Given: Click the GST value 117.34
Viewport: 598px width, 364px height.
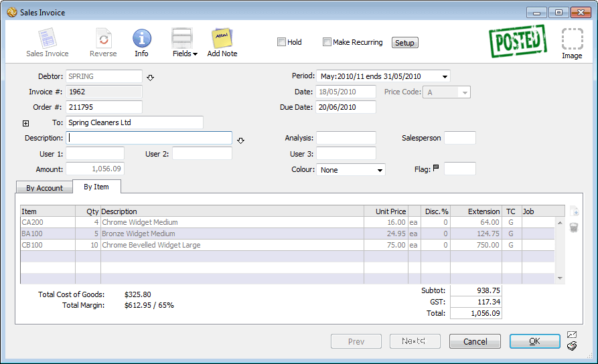Looking at the screenshot, I should tap(476, 302).
